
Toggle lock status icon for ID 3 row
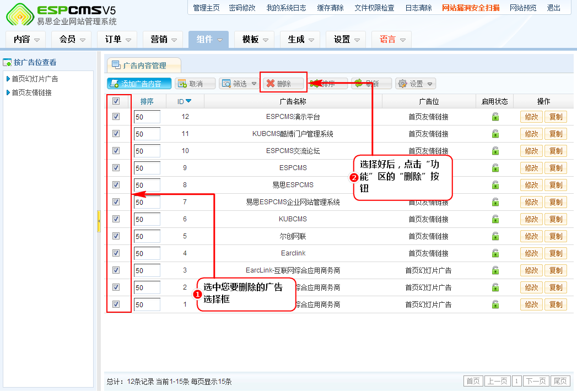(495, 270)
